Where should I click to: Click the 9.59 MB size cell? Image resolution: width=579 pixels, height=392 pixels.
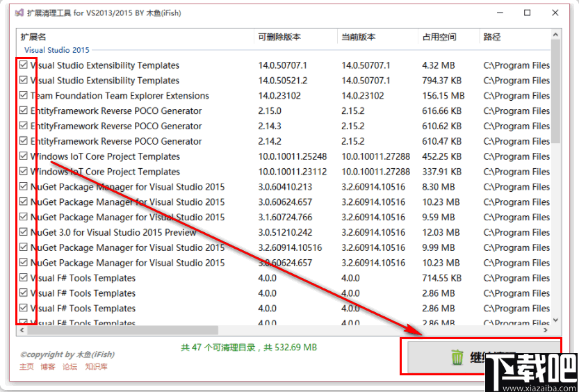click(x=439, y=217)
